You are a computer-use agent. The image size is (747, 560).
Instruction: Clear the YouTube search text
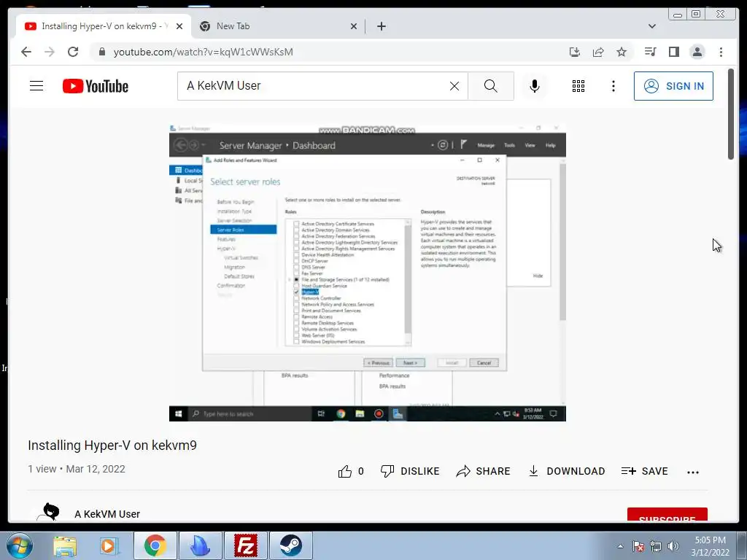coord(454,86)
